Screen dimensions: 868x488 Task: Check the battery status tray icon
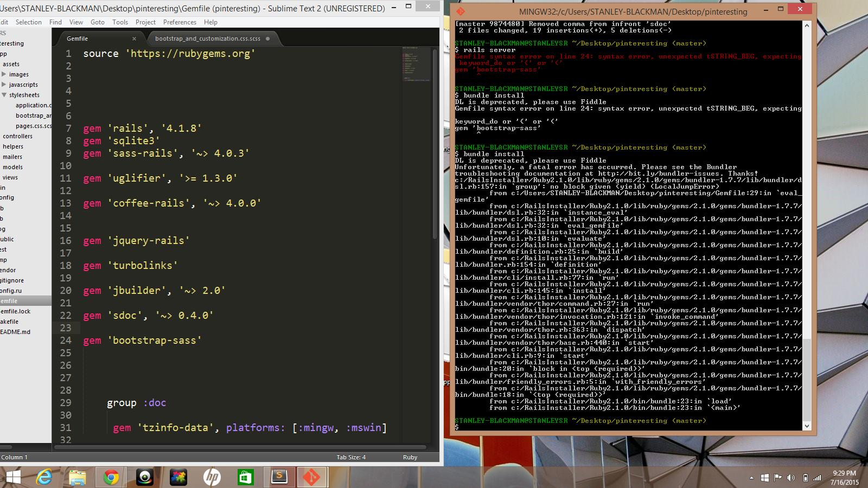(x=806, y=478)
